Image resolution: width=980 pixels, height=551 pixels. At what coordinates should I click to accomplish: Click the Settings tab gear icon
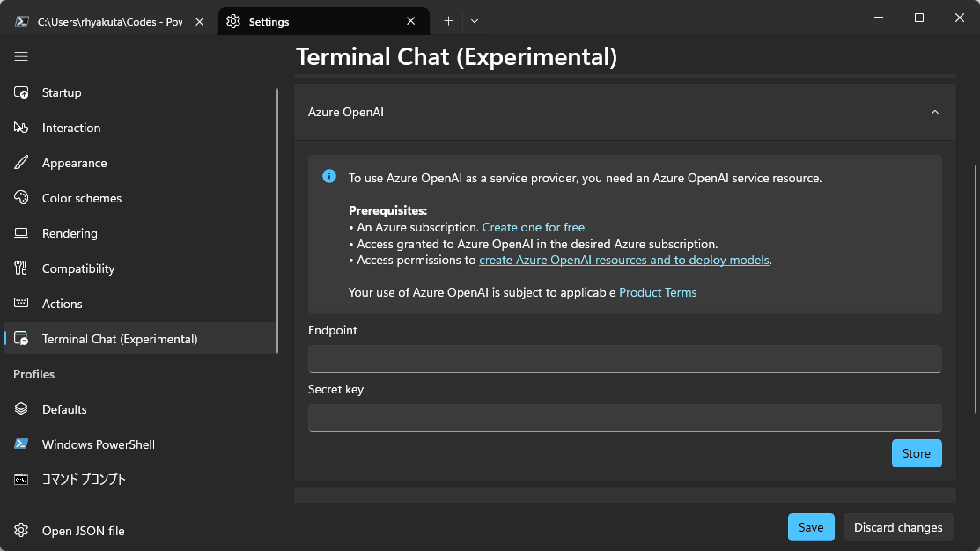click(x=233, y=21)
